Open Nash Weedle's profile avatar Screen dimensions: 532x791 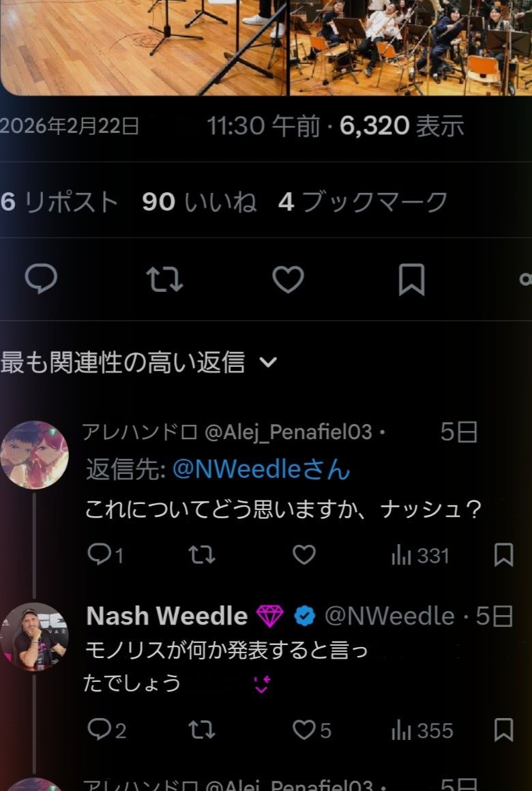(34, 637)
